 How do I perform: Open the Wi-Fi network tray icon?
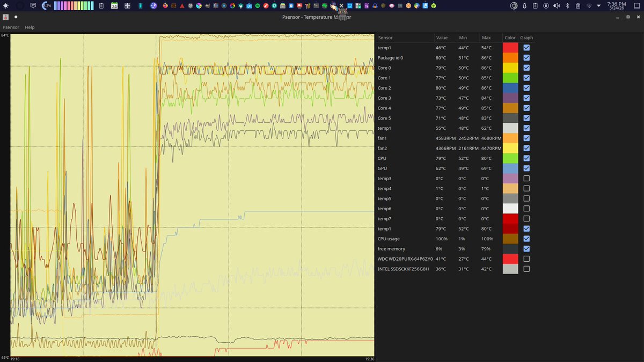pyautogui.click(x=589, y=5)
